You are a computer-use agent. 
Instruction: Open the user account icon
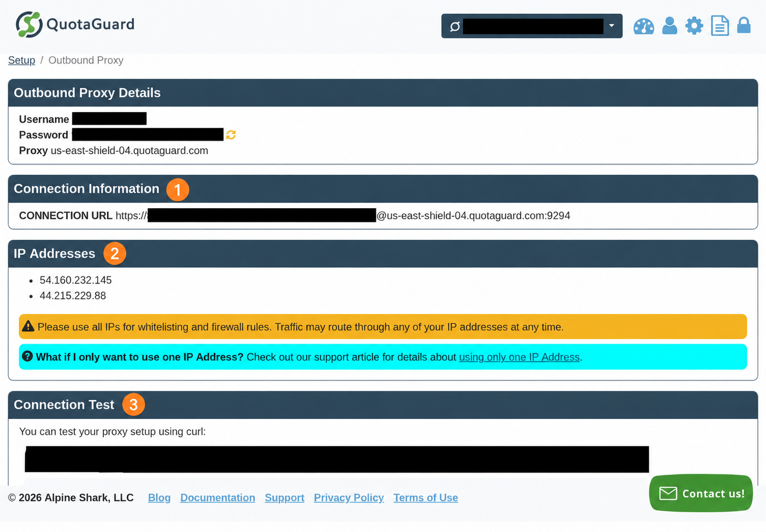pos(669,25)
